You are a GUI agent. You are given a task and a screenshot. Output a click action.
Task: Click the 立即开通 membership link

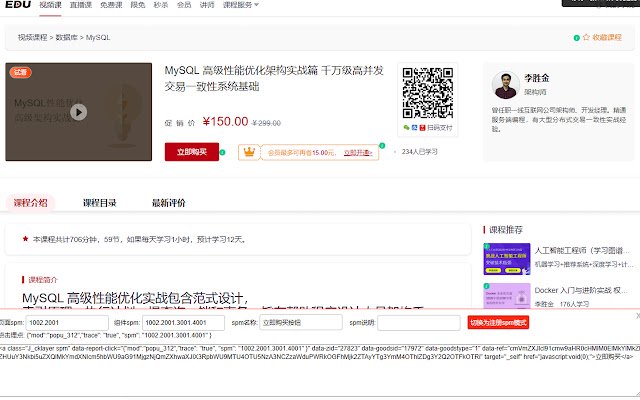(358, 153)
